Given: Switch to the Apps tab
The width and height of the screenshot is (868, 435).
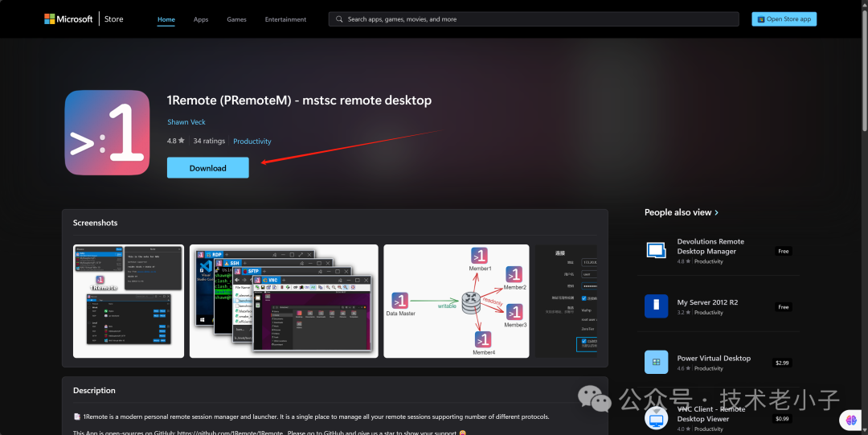Looking at the screenshot, I should 201,19.
